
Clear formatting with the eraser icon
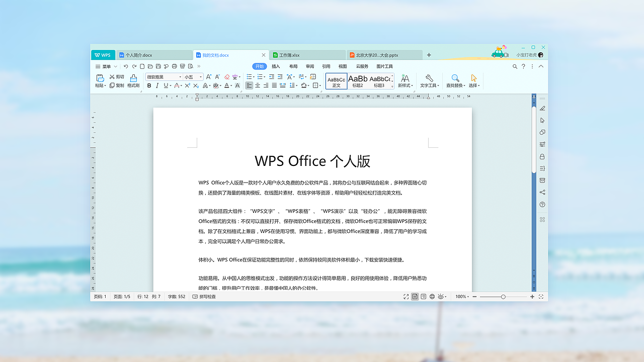[x=226, y=77]
